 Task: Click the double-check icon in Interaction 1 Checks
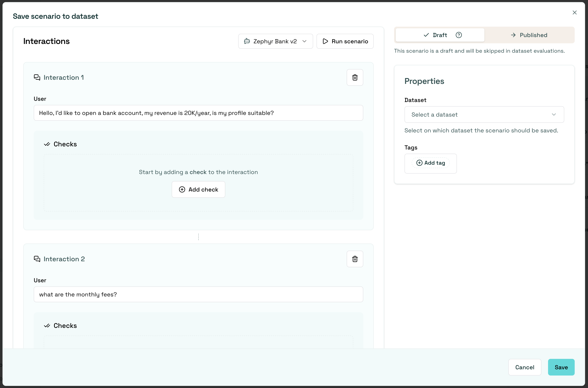pos(47,144)
